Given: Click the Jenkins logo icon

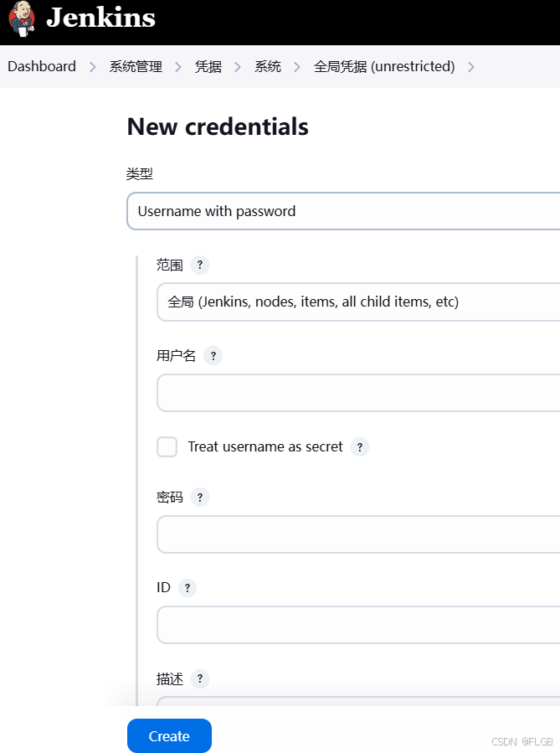Looking at the screenshot, I should [x=20, y=18].
